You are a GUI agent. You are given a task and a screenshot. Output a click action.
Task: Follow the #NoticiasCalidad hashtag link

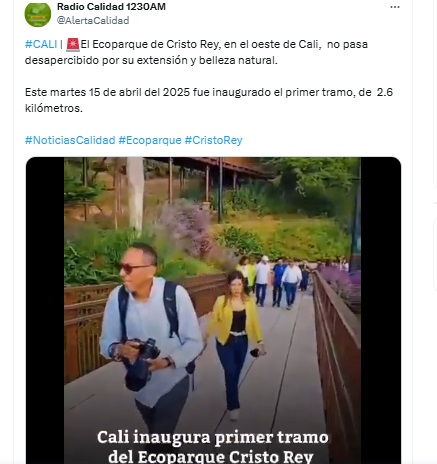tap(70, 140)
